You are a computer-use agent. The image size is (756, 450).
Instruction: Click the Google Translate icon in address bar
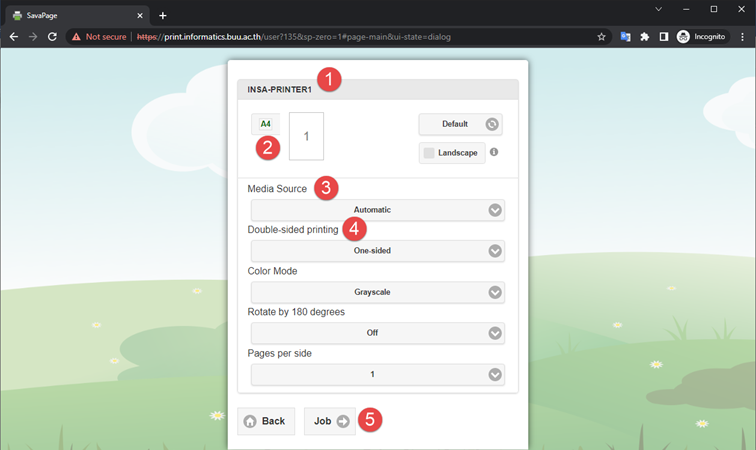coord(626,37)
